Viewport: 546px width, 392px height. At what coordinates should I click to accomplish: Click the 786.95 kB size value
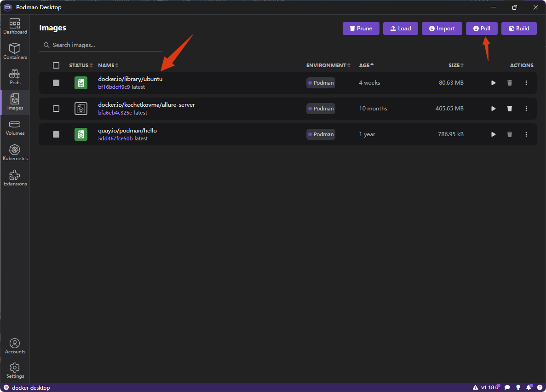(x=451, y=134)
